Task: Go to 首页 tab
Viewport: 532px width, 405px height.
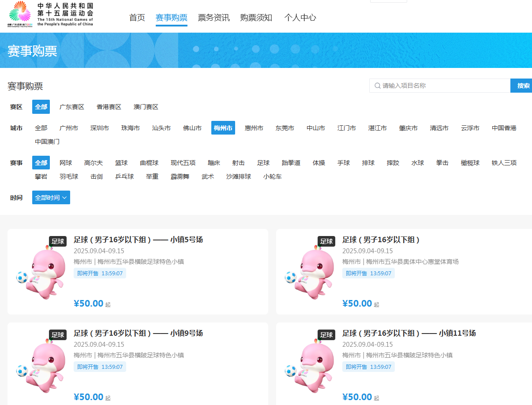Action: [x=137, y=18]
